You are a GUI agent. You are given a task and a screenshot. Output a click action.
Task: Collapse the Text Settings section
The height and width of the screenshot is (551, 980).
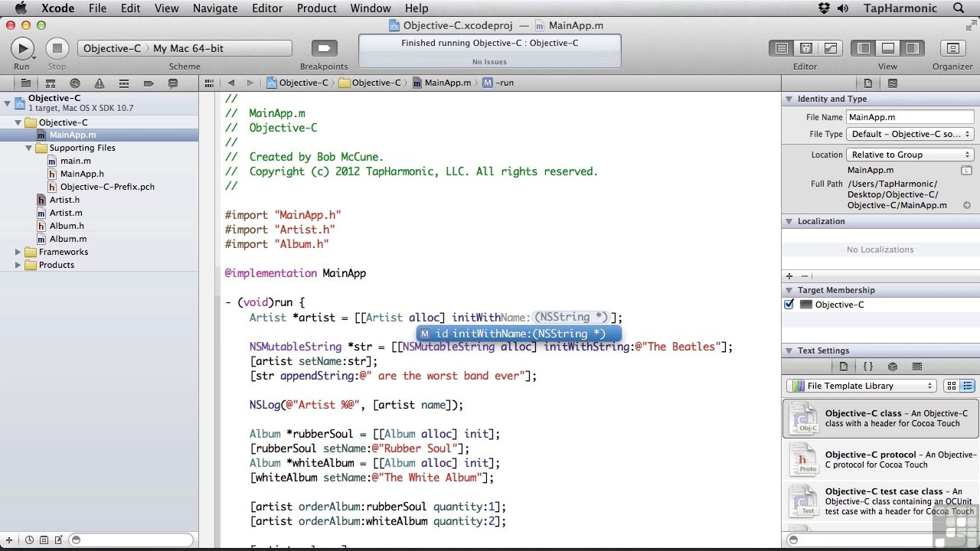click(789, 350)
